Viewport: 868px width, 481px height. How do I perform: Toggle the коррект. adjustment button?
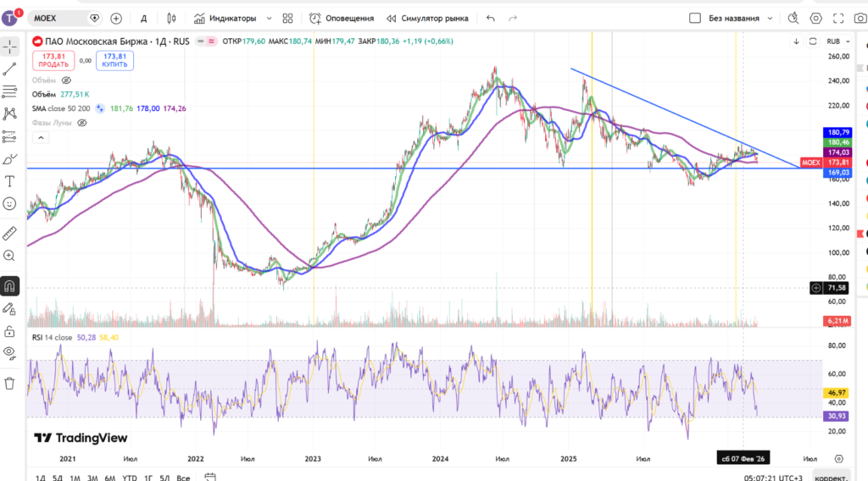832,477
